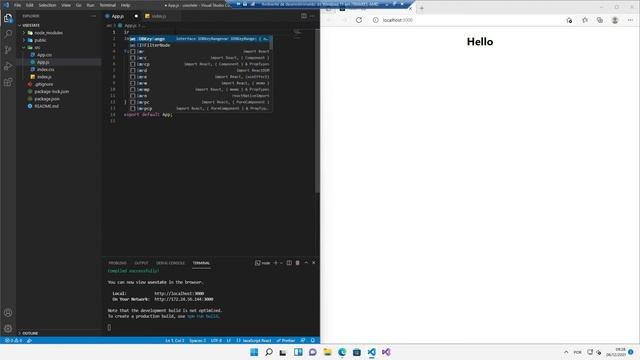Open the Terminal menu
The width and height of the screenshot is (640, 360).
pos(108,5)
